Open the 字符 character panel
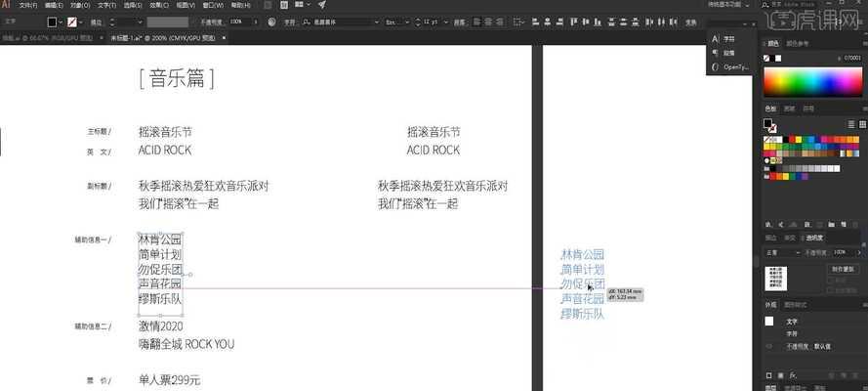 [x=729, y=39]
